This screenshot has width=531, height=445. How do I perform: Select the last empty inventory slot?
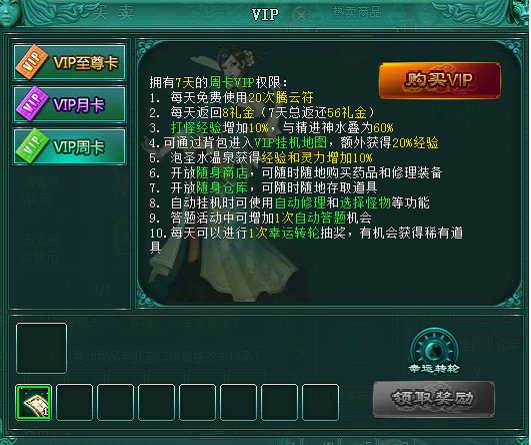click(320, 402)
